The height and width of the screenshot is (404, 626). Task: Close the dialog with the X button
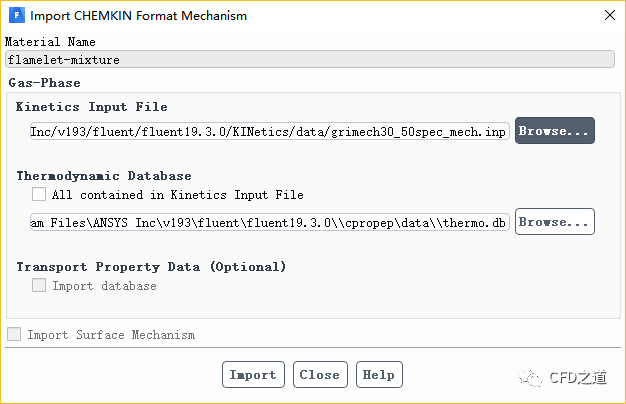[610, 16]
